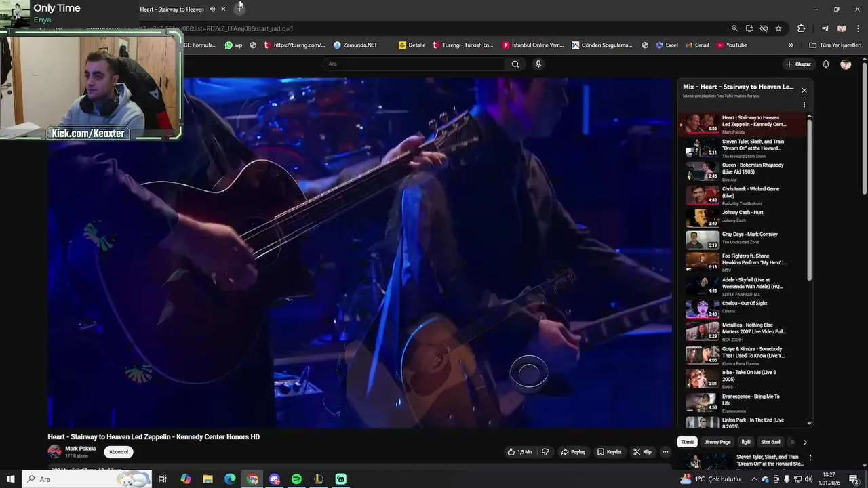The height and width of the screenshot is (488, 868).
Task: Open the Excel bookmark
Action: coord(667,45)
